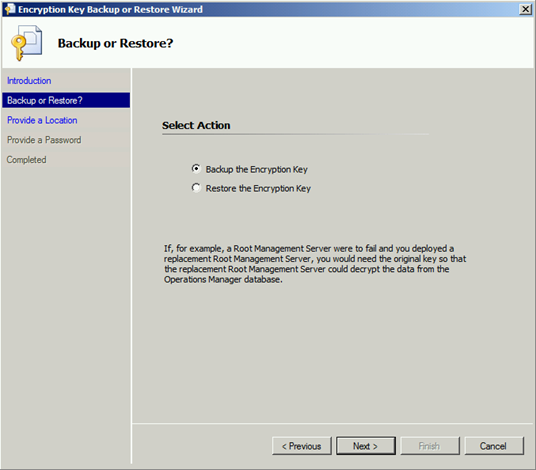The height and width of the screenshot is (470, 536).
Task: Click the greyed-out Finish button
Action: pos(430,446)
